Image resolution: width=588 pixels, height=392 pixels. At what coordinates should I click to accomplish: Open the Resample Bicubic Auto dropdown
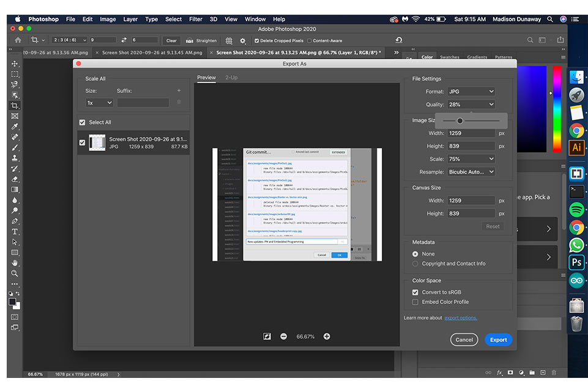pyautogui.click(x=471, y=172)
